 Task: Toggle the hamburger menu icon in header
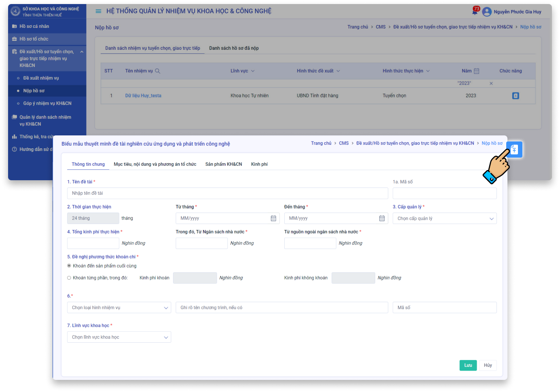click(98, 11)
